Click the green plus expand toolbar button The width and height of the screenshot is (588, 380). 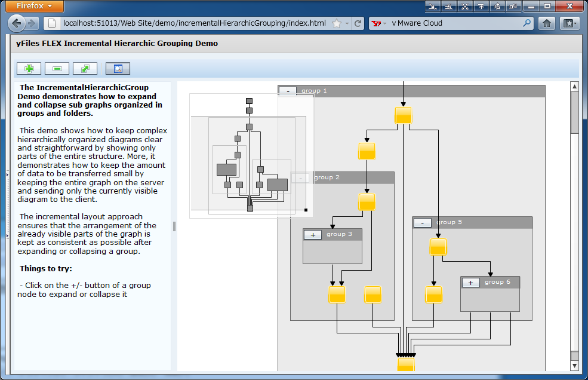coord(29,68)
